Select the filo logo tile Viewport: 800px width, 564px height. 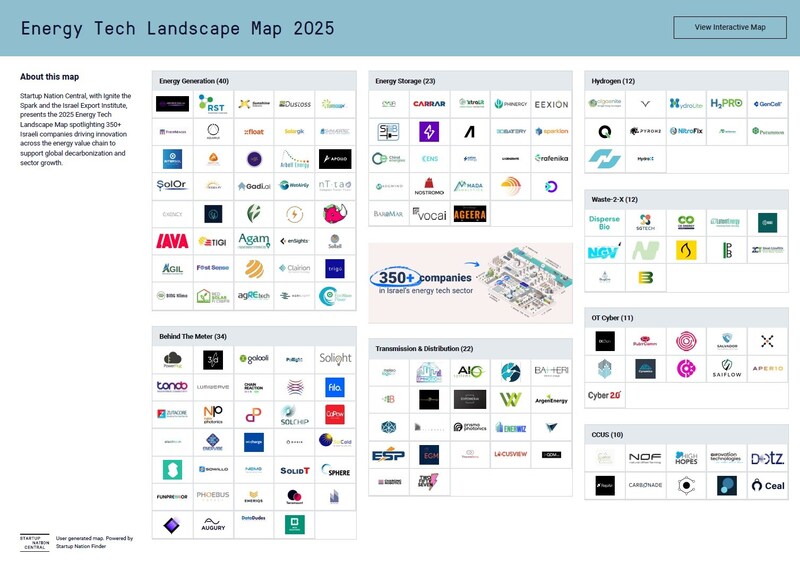[x=335, y=386]
